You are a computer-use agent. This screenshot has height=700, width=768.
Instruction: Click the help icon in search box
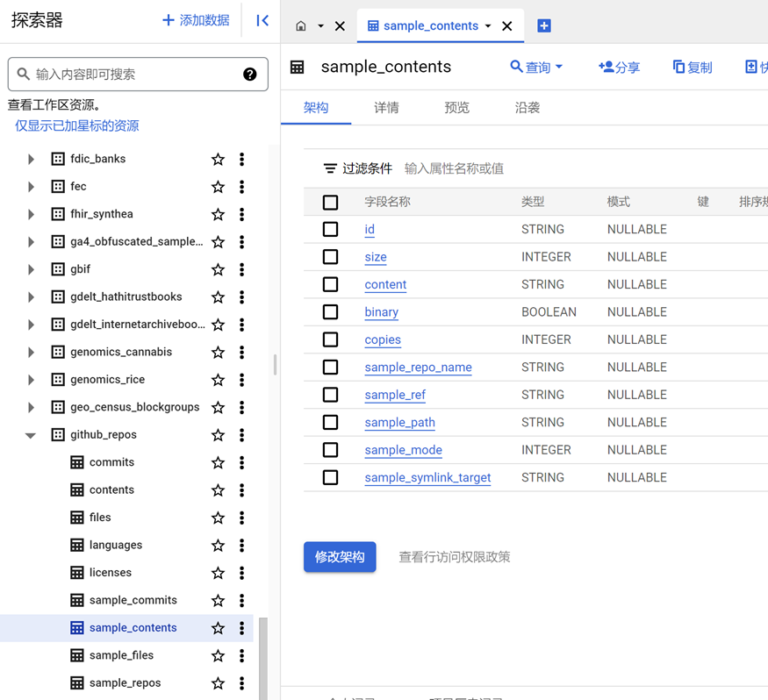point(250,75)
